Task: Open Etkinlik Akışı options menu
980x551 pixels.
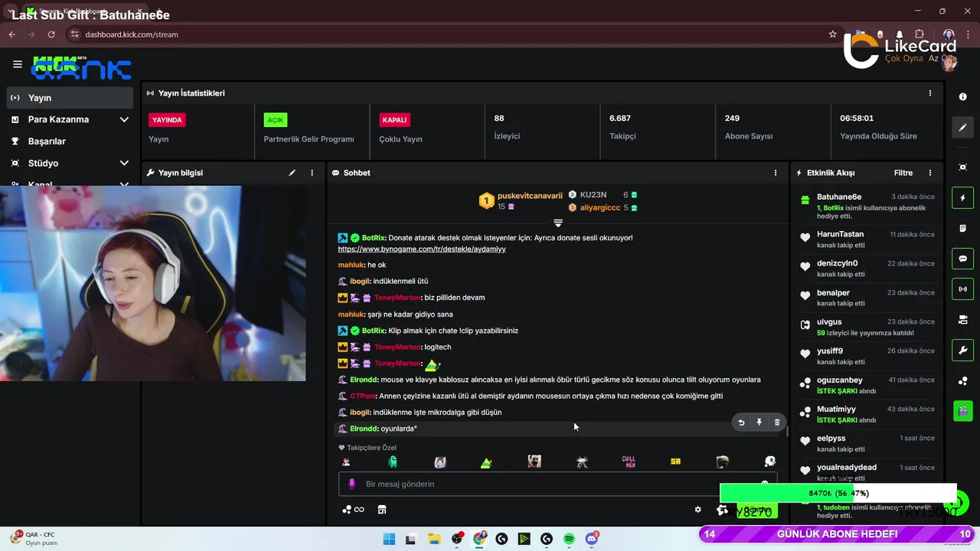Action: tap(930, 173)
